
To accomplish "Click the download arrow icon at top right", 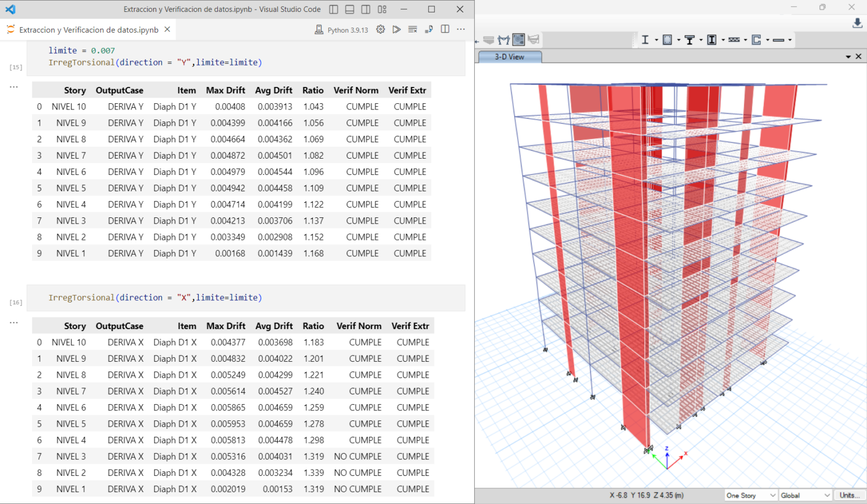I will [x=857, y=23].
